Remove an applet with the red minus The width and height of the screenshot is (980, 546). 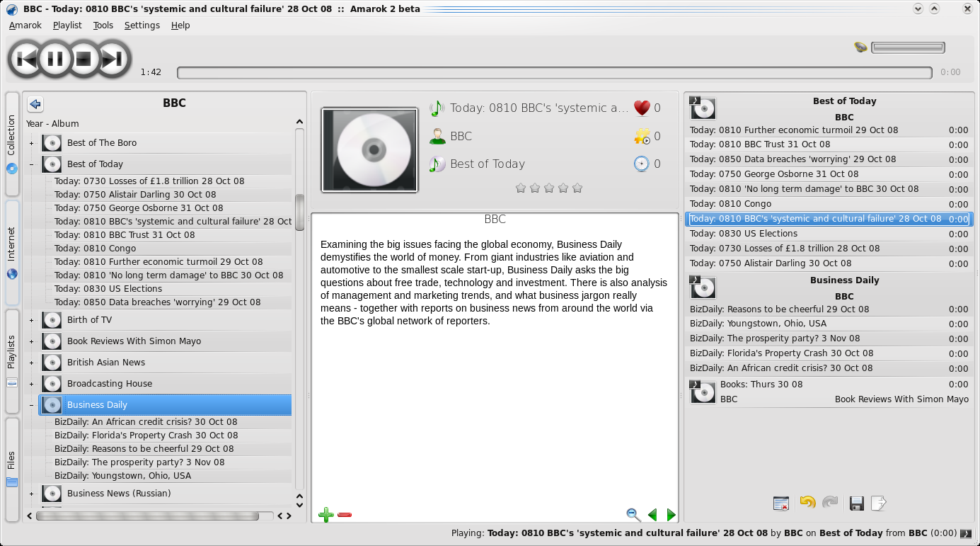[345, 515]
